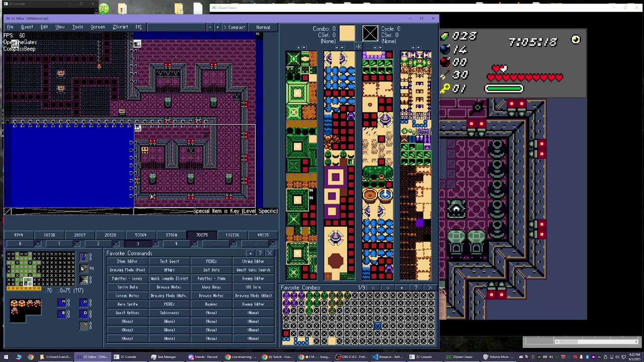Switch to Friends - Discord in taskbar
Image resolution: width=644 pixels, height=362 pixels.
pyautogui.click(x=203, y=357)
